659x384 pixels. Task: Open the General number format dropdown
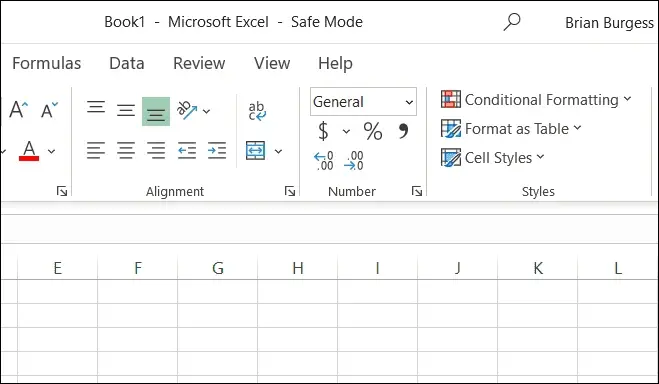pyautogui.click(x=364, y=102)
